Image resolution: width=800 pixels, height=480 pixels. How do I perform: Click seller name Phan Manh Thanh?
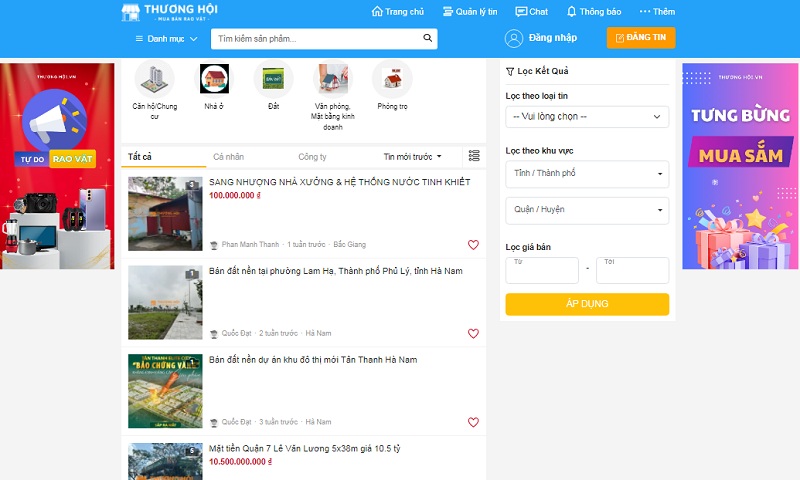click(x=251, y=244)
